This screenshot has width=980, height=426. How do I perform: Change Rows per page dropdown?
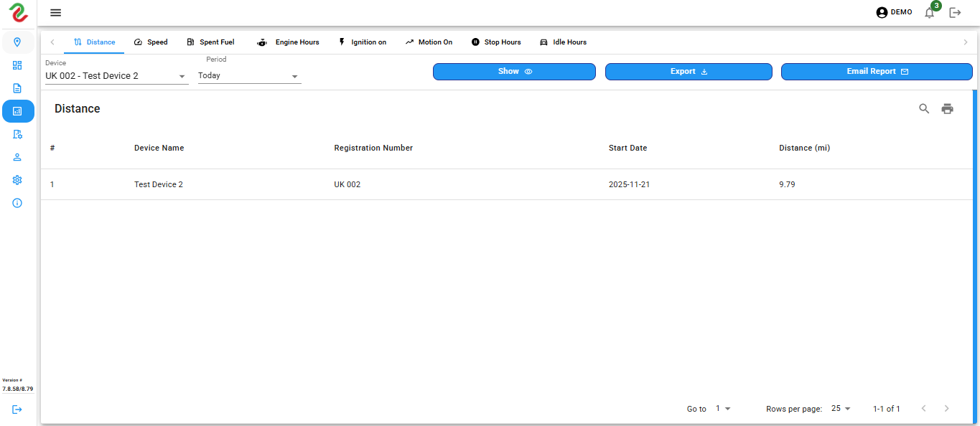841,409
